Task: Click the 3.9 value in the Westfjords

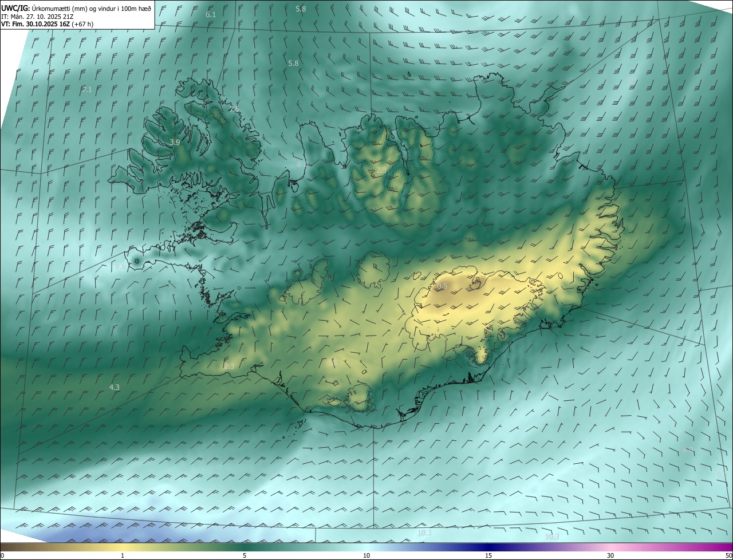Action: coord(175,142)
